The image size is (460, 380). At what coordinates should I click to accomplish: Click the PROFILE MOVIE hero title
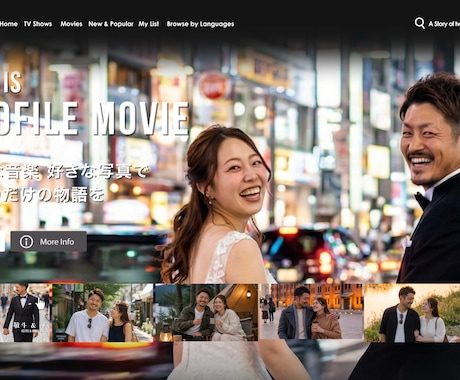click(94, 119)
